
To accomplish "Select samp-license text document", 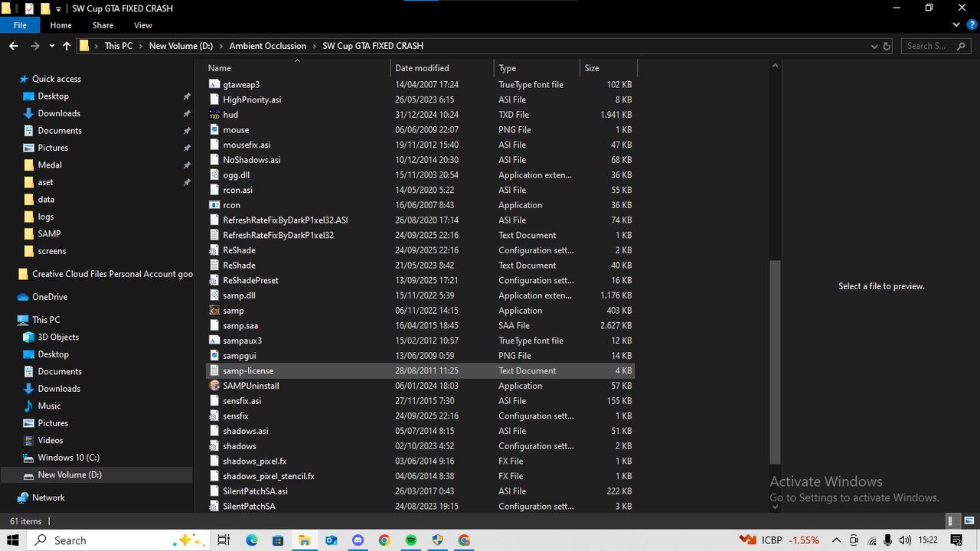I will pos(248,370).
